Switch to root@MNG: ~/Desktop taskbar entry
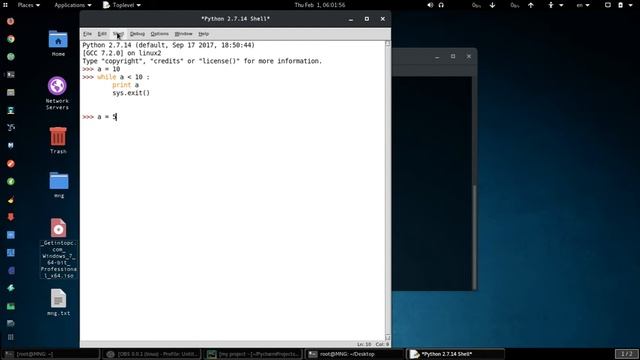This screenshot has height=360, width=640. pyautogui.click(x=354, y=354)
